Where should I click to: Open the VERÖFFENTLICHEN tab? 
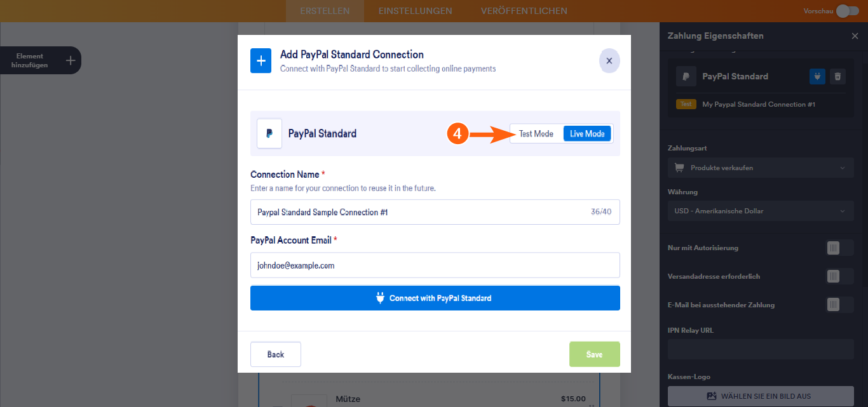[524, 11]
